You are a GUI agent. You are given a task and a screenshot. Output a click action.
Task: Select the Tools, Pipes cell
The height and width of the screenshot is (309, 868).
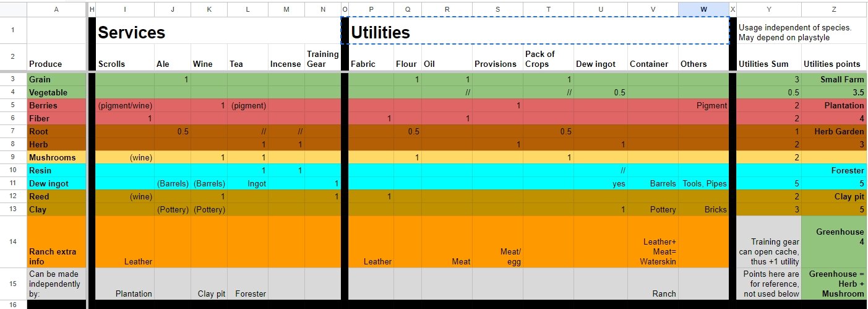point(703,184)
